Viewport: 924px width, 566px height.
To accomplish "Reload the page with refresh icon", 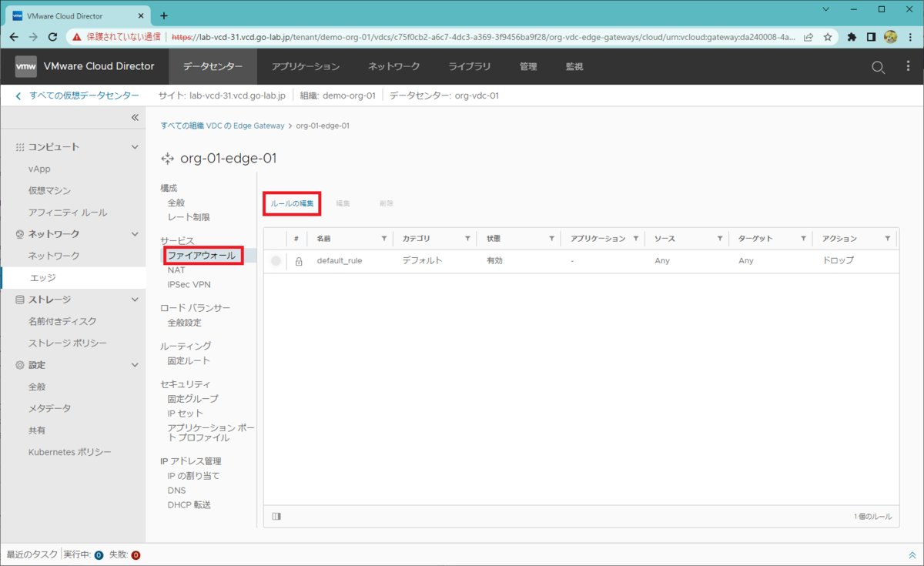I will click(x=52, y=36).
